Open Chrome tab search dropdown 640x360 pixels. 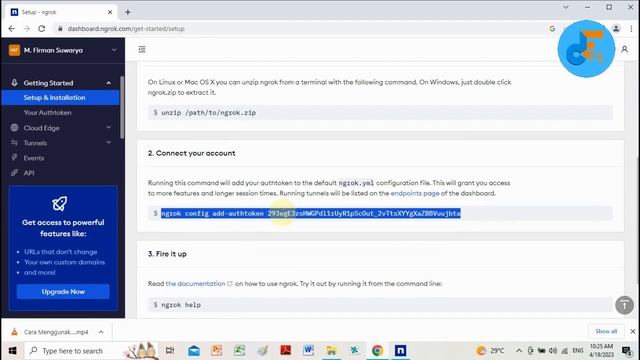point(566,7)
